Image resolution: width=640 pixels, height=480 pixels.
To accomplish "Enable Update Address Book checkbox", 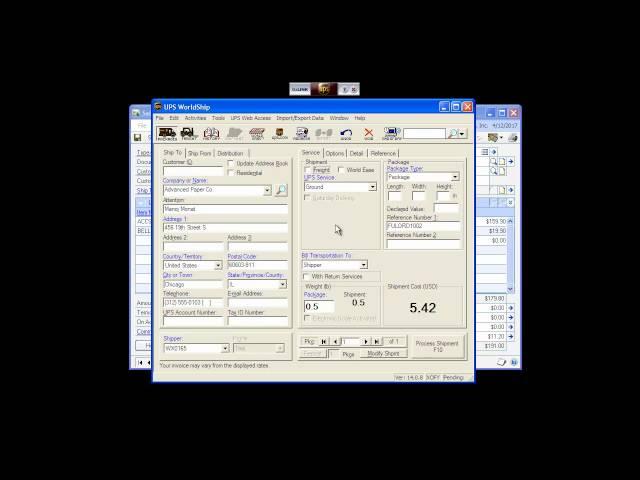I will pos(231,163).
